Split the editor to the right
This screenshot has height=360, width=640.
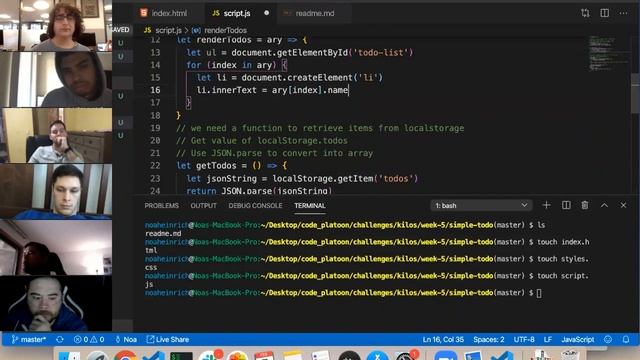pos(604,13)
